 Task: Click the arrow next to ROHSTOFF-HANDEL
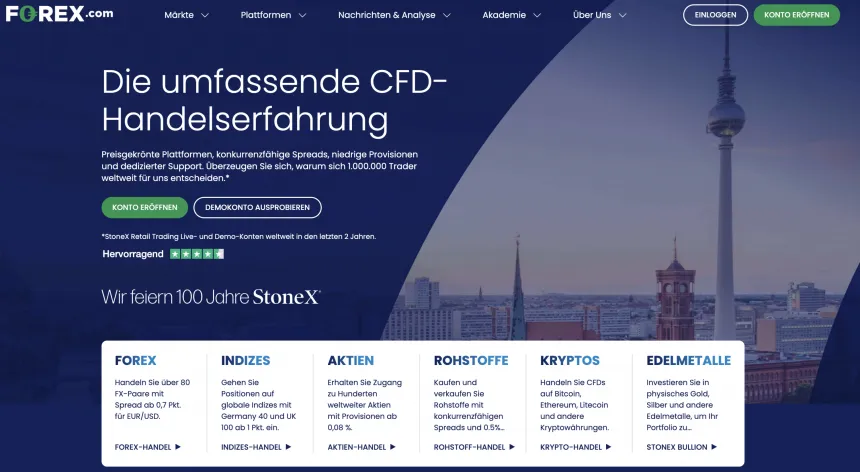click(x=512, y=447)
